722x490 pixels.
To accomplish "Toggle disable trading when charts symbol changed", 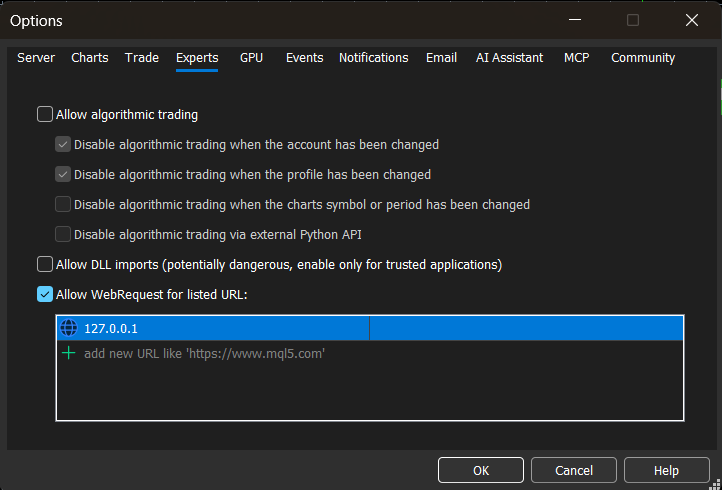I will (63, 204).
